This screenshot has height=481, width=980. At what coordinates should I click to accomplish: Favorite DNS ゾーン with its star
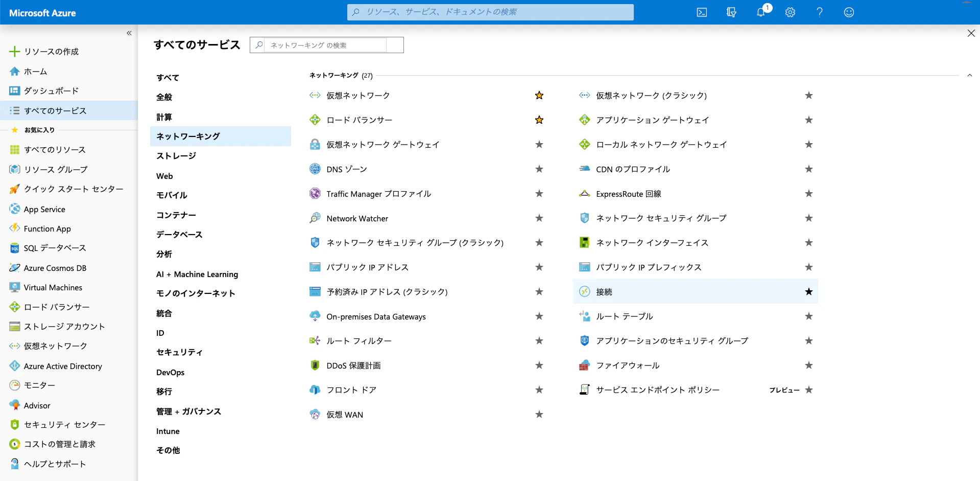click(539, 169)
